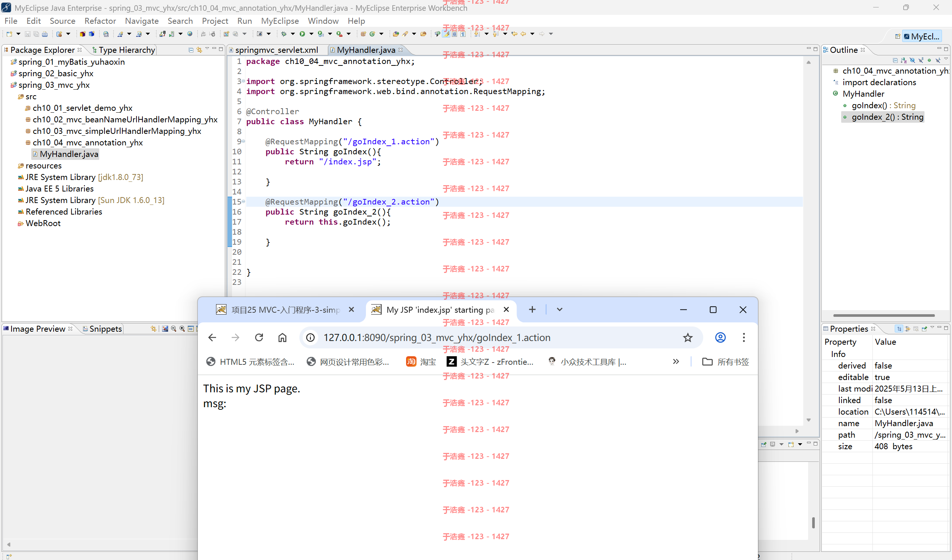Click site info icon in address bar
The image size is (952, 560).
pyautogui.click(x=311, y=337)
